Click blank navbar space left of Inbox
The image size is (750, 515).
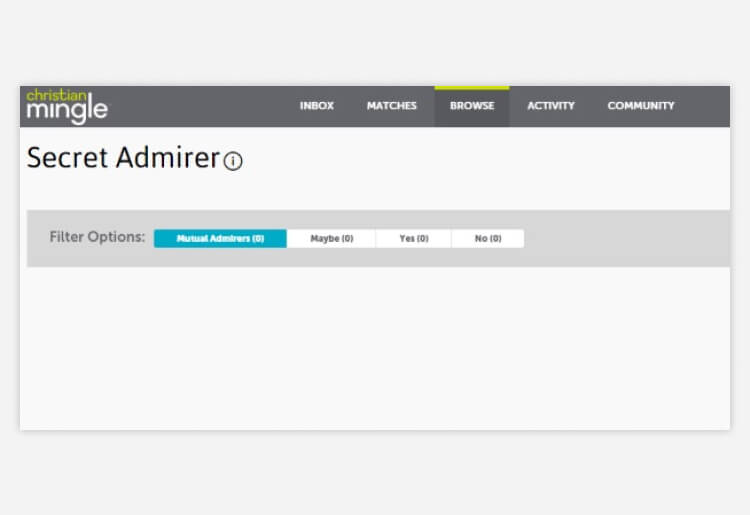(200, 106)
